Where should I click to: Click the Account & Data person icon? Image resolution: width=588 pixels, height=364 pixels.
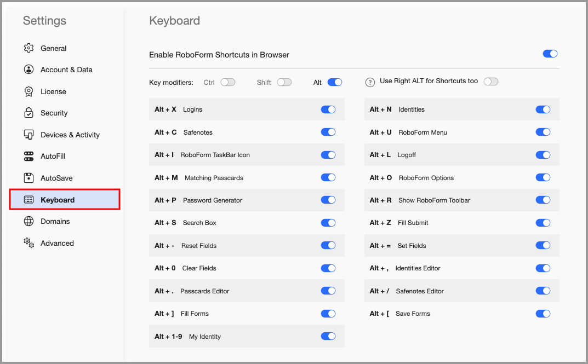[28, 70]
